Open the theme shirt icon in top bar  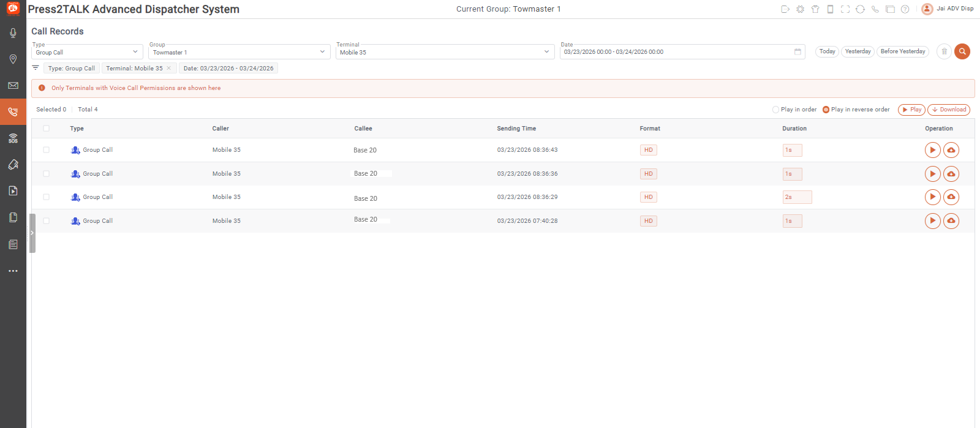[x=815, y=9]
